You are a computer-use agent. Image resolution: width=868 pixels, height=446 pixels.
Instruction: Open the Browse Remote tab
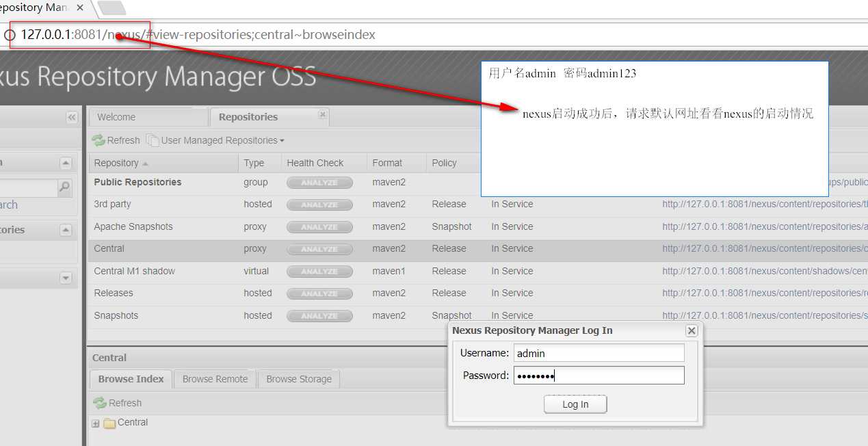(215, 379)
